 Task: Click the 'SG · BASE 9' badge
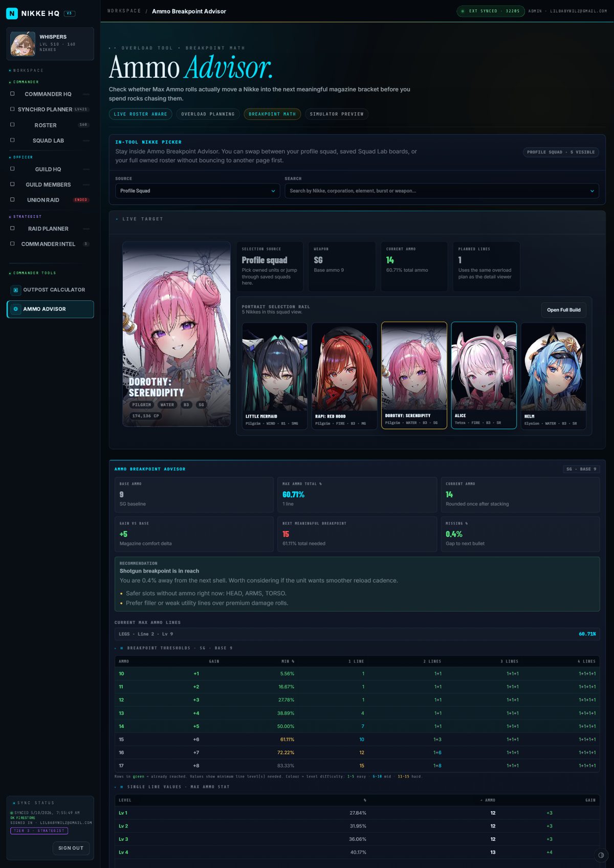coord(581,469)
